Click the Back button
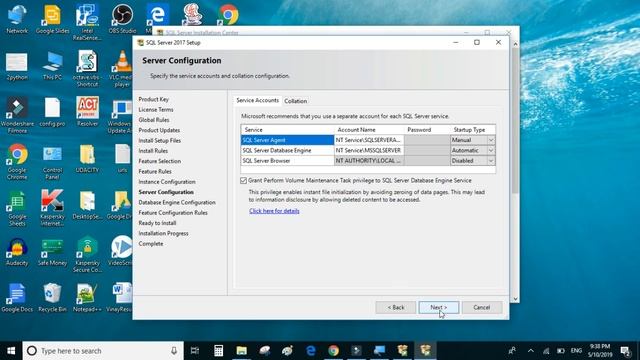The height and width of the screenshot is (360, 640). pos(396,307)
